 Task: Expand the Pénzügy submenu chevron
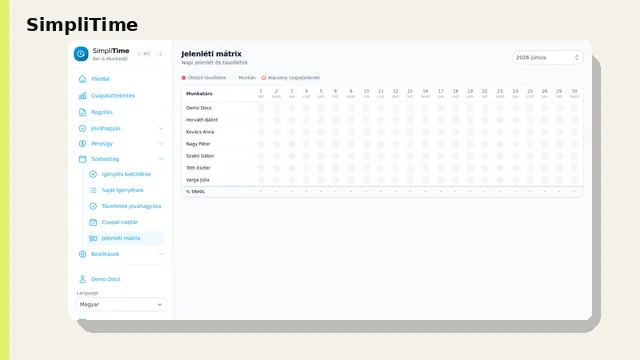pos(161,144)
